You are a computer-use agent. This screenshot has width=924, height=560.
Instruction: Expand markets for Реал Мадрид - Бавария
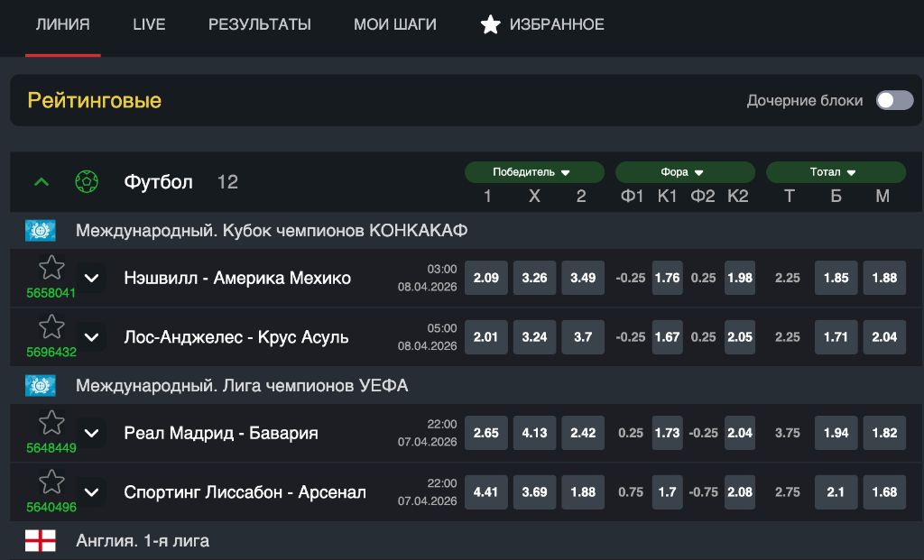coord(91,433)
